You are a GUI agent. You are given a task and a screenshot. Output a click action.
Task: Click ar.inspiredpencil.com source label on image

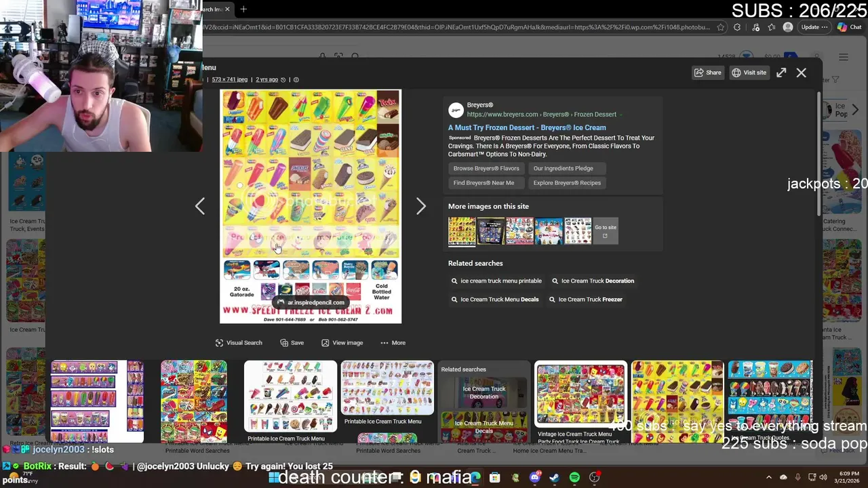pos(310,303)
